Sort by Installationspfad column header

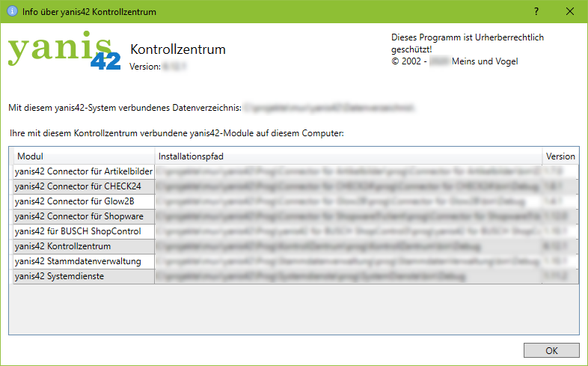click(349, 156)
